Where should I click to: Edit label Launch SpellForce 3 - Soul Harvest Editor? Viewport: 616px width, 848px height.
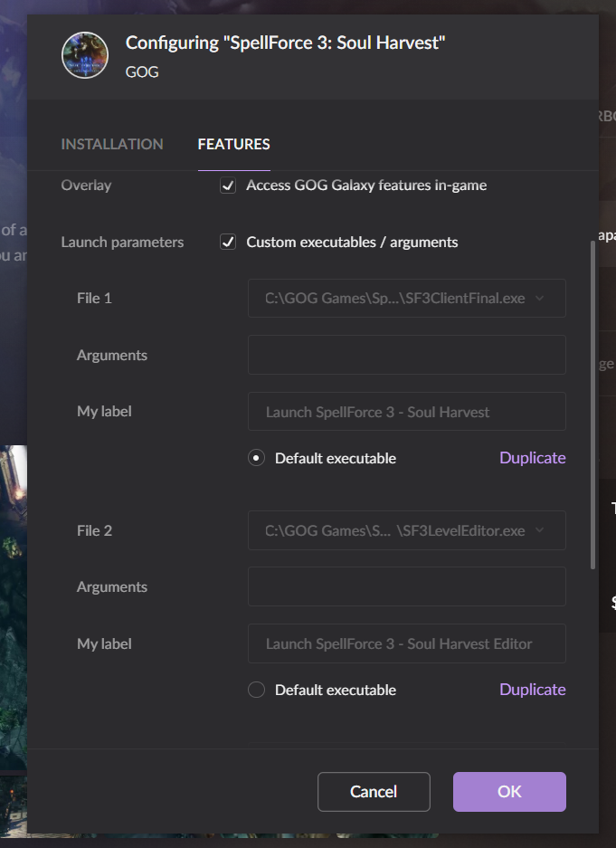pos(407,643)
